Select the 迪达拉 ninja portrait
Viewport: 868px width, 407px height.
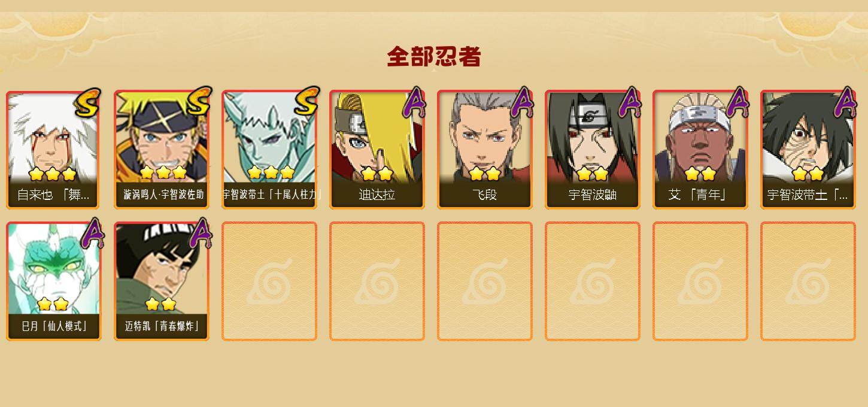pyautogui.click(x=377, y=150)
